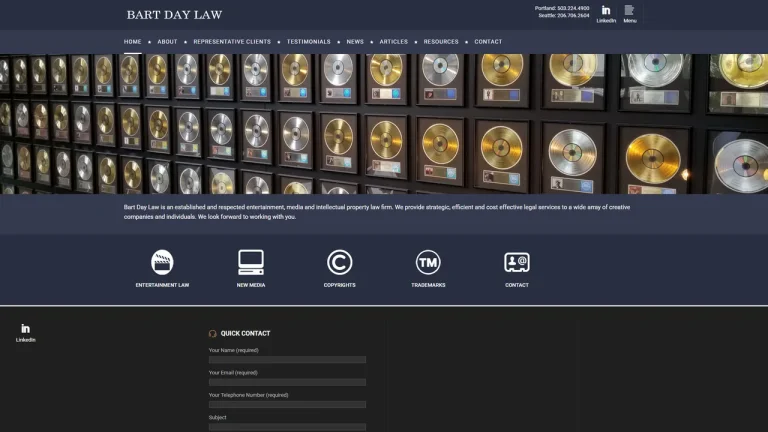The height and width of the screenshot is (432, 768).
Task: Click the Bart Day Law logo
Action: pyautogui.click(x=174, y=15)
